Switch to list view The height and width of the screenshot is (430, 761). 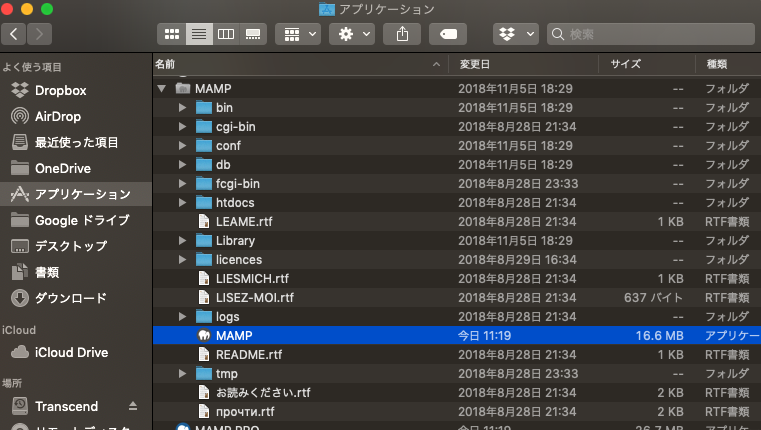(199, 34)
